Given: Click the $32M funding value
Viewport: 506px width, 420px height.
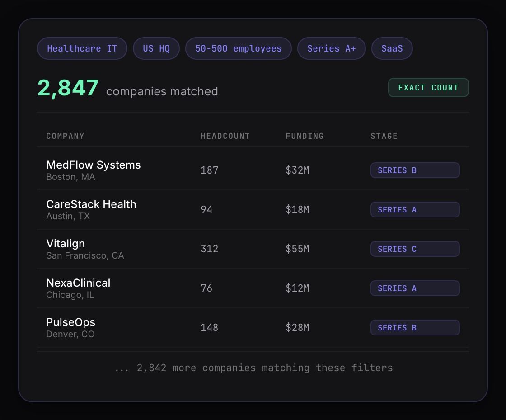Looking at the screenshot, I should (x=297, y=170).
